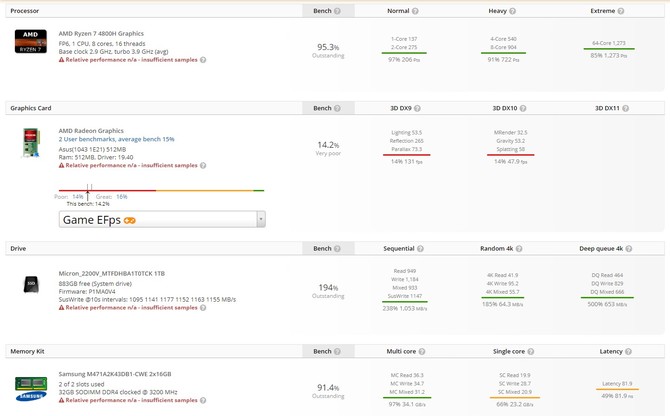Click the Game EFps dropdown arrow
Image resolution: width=670 pixels, height=416 pixels.
[x=261, y=219]
